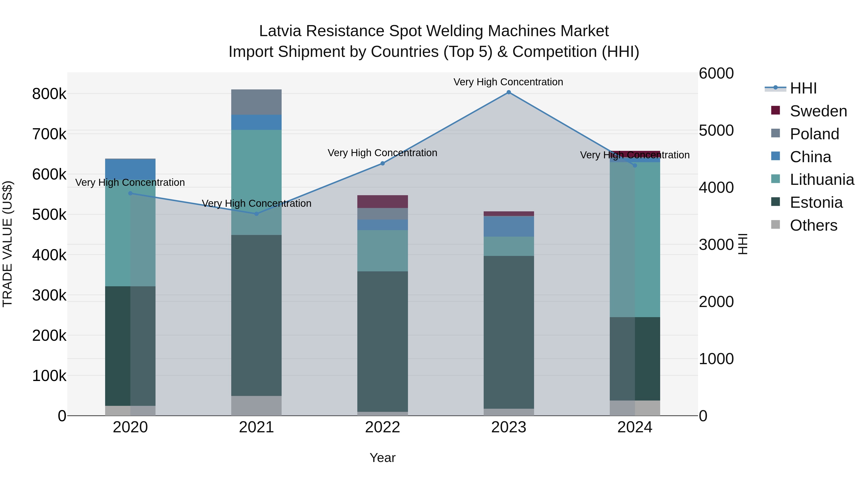Click the 2020 x-axis label

click(x=130, y=427)
